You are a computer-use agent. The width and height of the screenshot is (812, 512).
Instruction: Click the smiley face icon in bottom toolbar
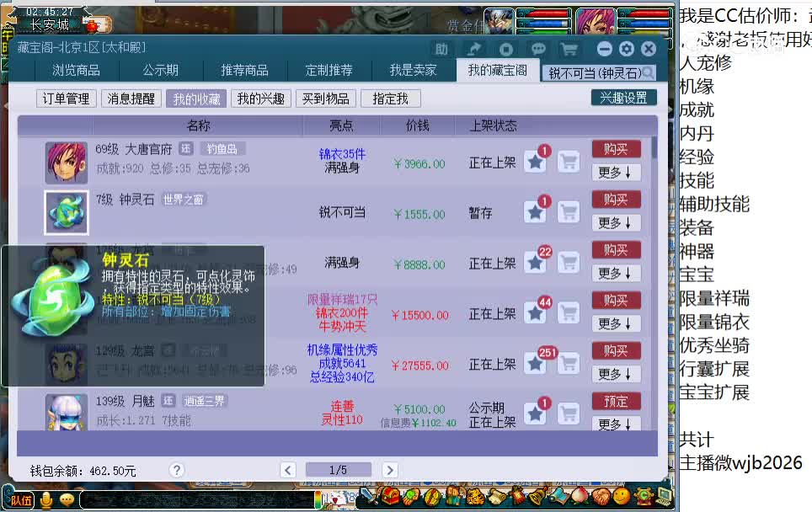622,497
